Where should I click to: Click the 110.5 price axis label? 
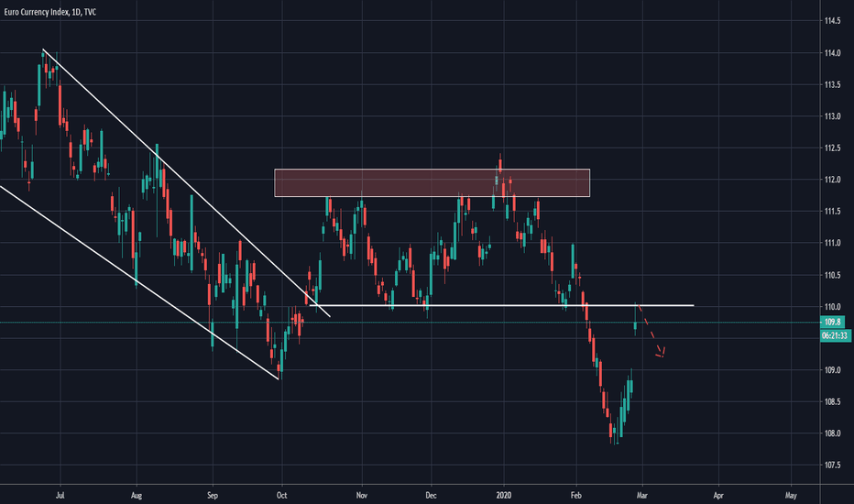pyautogui.click(x=832, y=275)
